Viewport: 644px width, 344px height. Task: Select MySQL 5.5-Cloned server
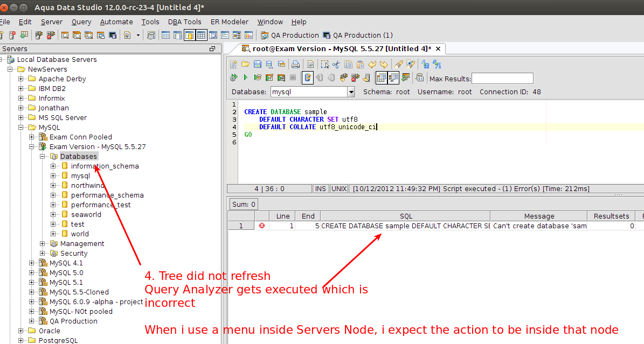79,292
